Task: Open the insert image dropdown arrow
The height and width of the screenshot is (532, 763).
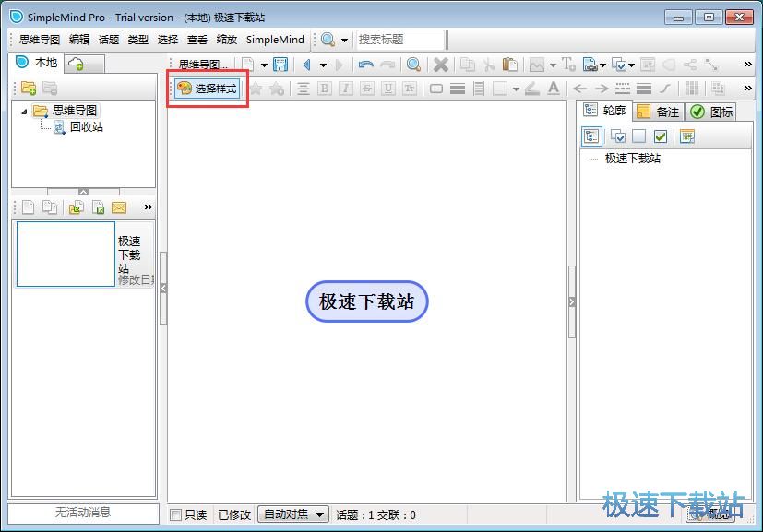Action: coord(553,65)
